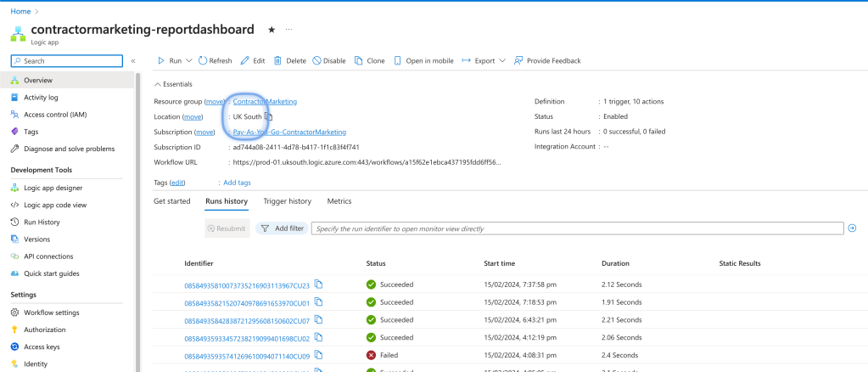
Task: Expand the Export dropdown arrow
Action: [x=502, y=61]
